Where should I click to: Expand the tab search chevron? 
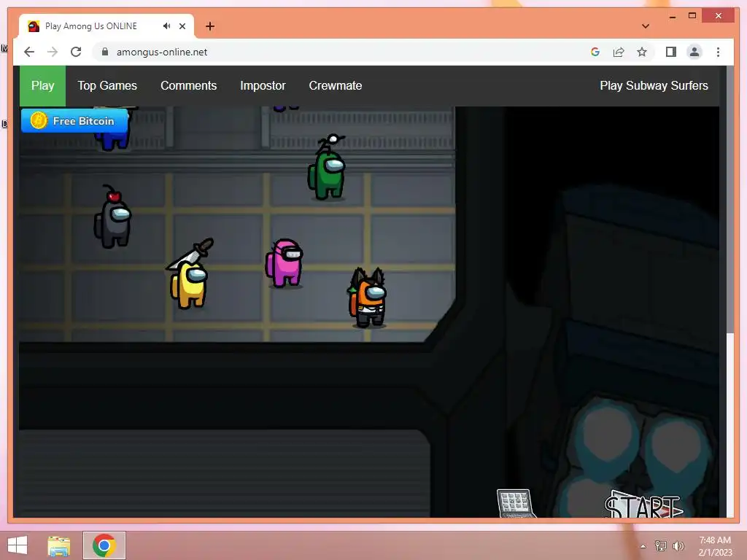tap(646, 26)
